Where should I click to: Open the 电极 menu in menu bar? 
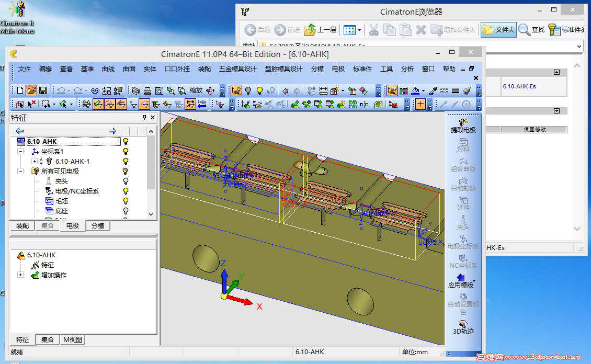338,69
